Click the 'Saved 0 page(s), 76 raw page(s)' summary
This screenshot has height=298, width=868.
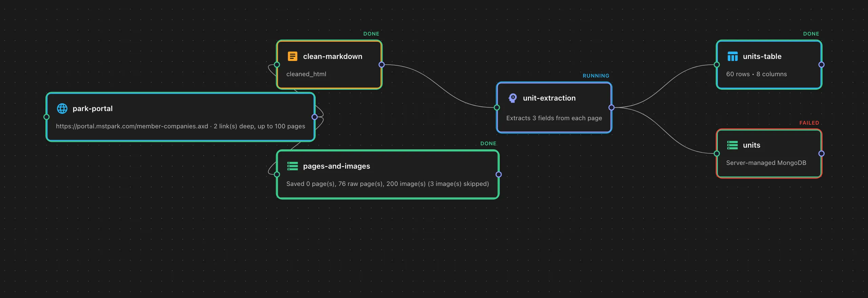tap(388, 184)
